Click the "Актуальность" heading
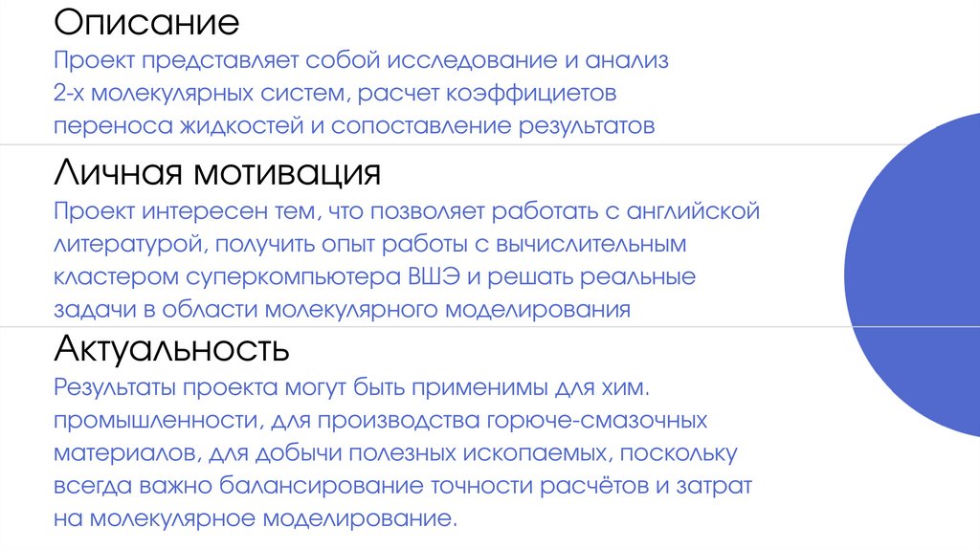 point(172,349)
